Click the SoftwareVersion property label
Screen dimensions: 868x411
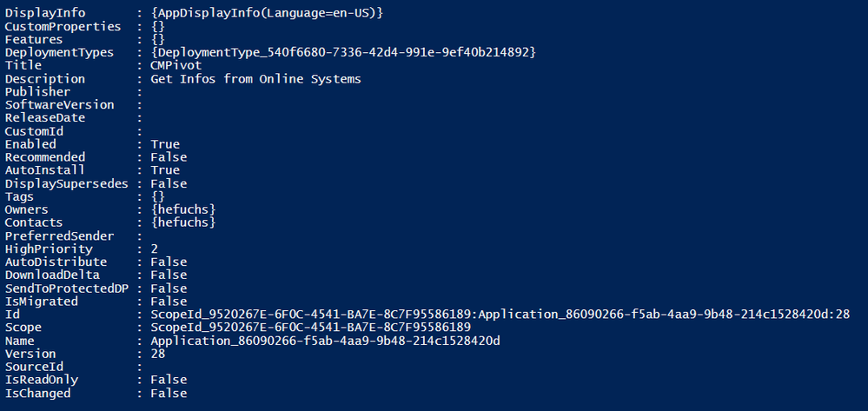pyautogui.click(x=59, y=105)
